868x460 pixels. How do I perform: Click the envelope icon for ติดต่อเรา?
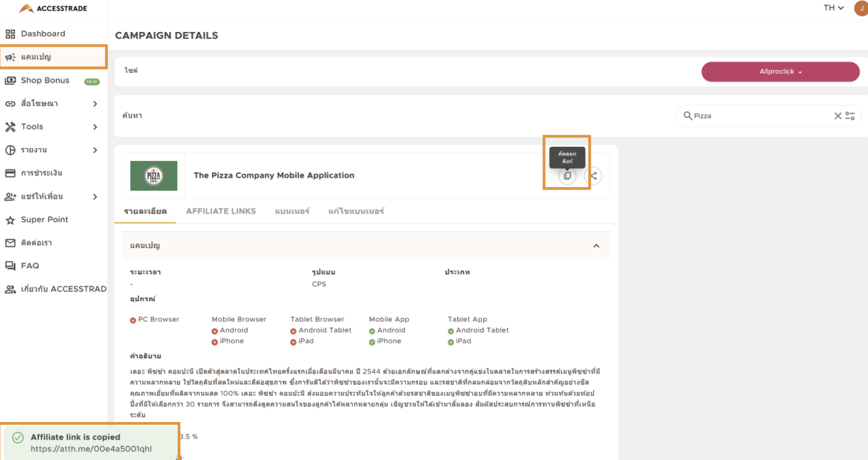coord(10,243)
